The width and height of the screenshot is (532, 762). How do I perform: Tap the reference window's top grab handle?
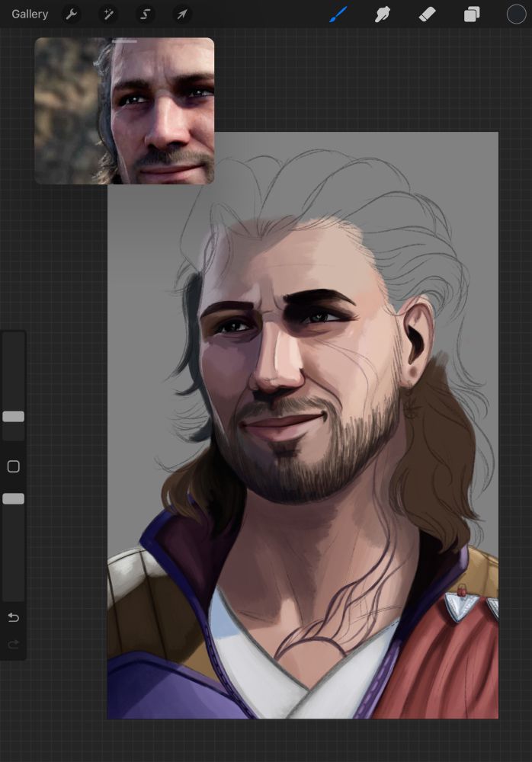tap(124, 41)
